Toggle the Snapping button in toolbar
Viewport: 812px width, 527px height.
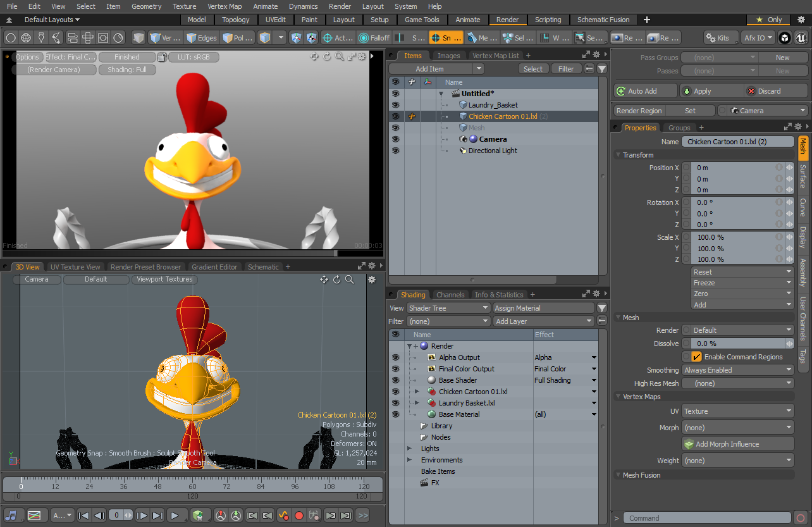click(445, 38)
